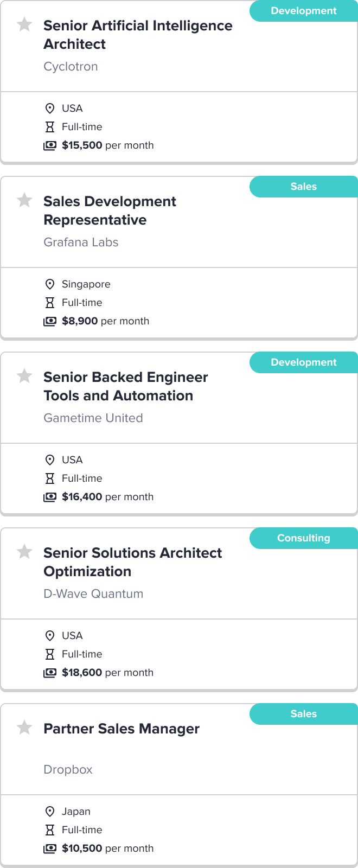Screen dimensions: 358x868
Task: Select Development tag on Cyclotron card
Action: tap(304, 11)
